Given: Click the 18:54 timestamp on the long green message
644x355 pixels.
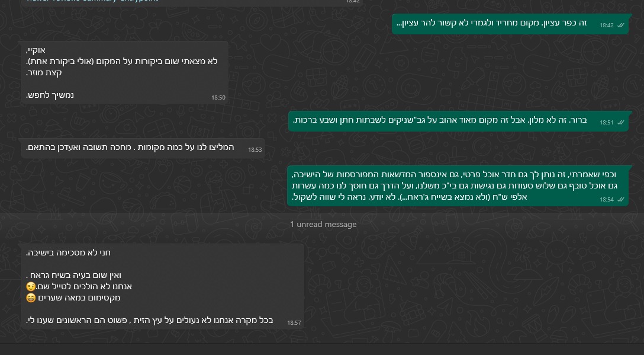Looking at the screenshot, I should pyautogui.click(x=606, y=200).
